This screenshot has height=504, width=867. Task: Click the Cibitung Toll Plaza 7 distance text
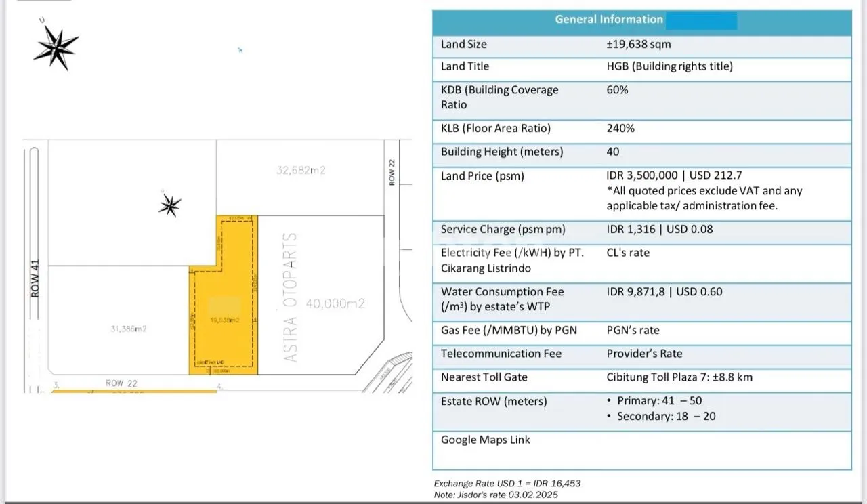coord(679,377)
